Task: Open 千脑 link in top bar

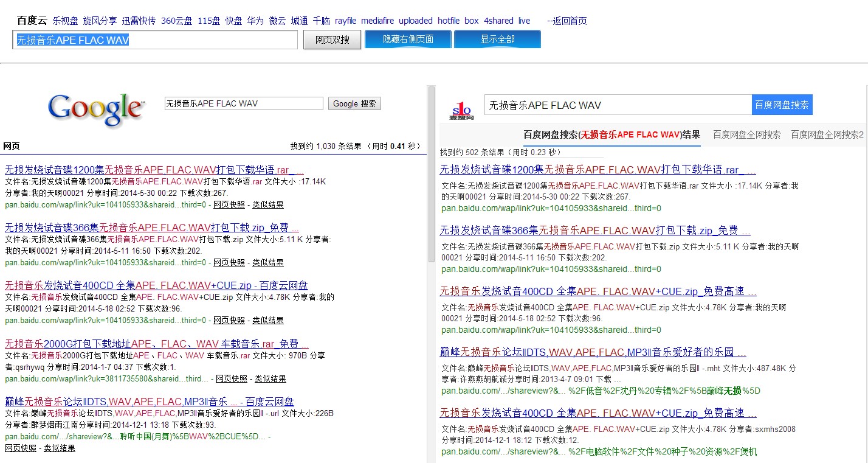Action: [x=321, y=21]
